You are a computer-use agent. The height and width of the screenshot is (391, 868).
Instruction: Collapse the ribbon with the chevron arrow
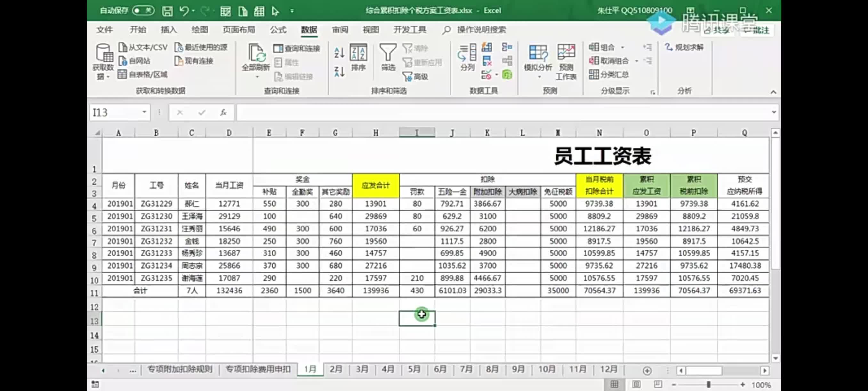(773, 92)
